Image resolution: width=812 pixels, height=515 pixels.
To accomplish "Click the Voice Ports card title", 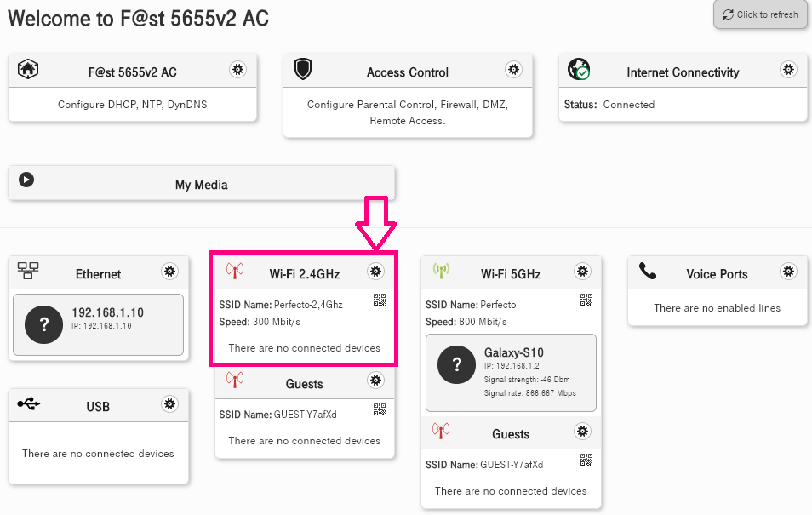I will tap(718, 274).
